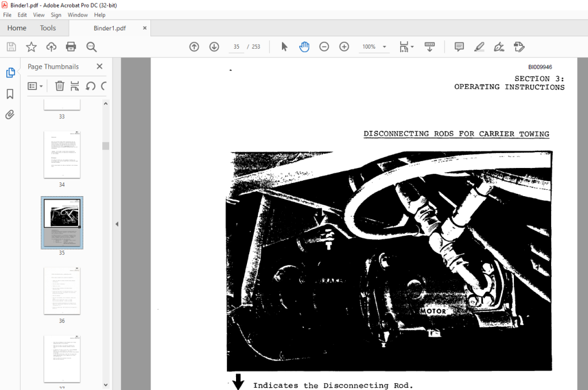Print the file using printer icon
Viewport: 588px width, 390px height.
(x=71, y=47)
